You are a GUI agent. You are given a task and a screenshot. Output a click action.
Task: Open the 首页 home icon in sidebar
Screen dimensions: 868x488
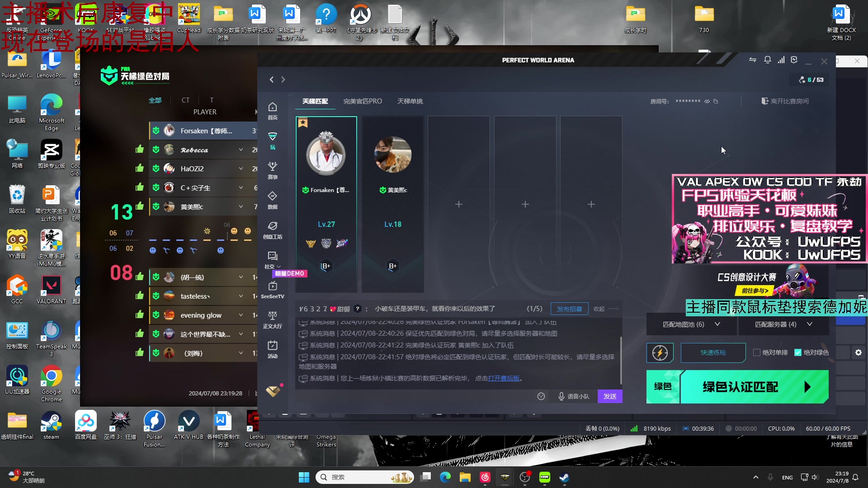coord(273,110)
